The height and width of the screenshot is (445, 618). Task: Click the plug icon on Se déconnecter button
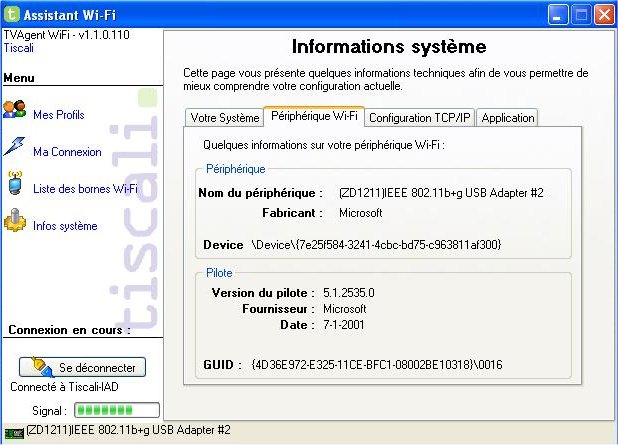pyautogui.click(x=42, y=367)
